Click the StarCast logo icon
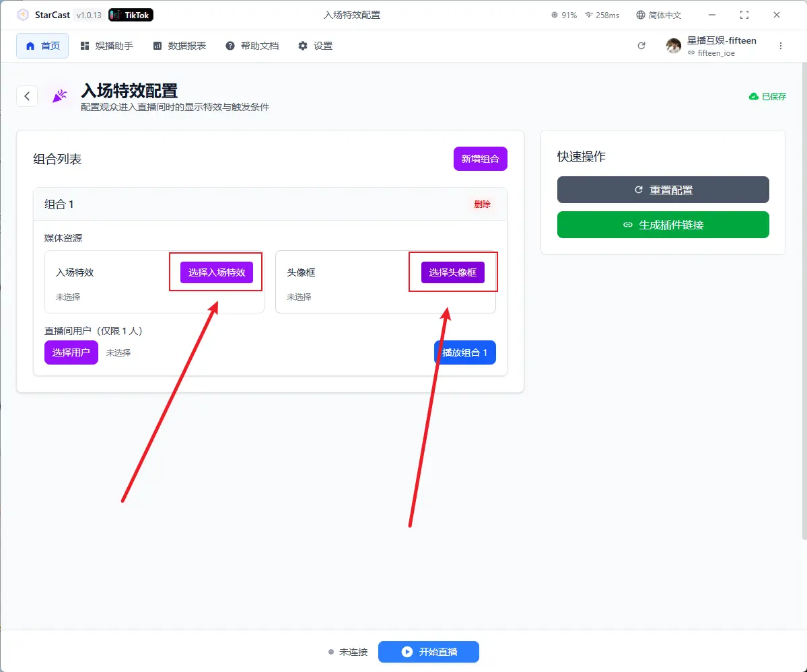 (23, 15)
